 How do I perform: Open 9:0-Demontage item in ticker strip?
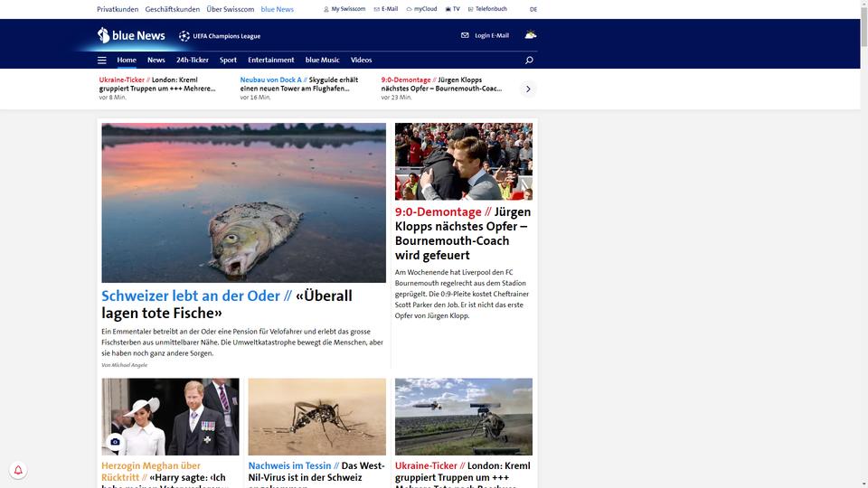[441, 84]
